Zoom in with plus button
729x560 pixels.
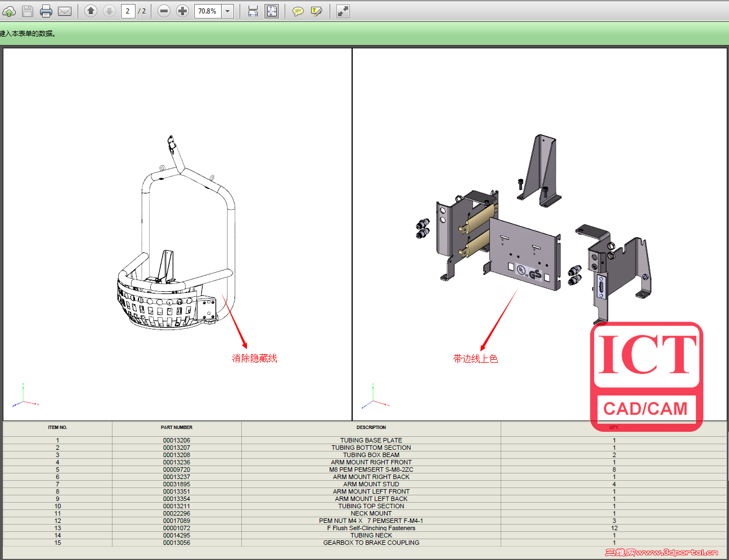coord(182,11)
